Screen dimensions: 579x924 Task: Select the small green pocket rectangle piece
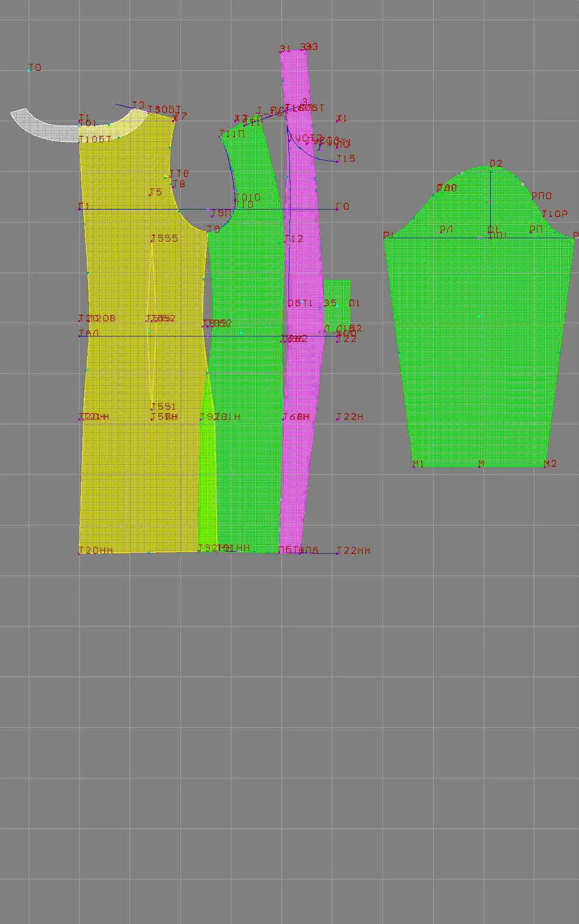pyautogui.click(x=337, y=304)
